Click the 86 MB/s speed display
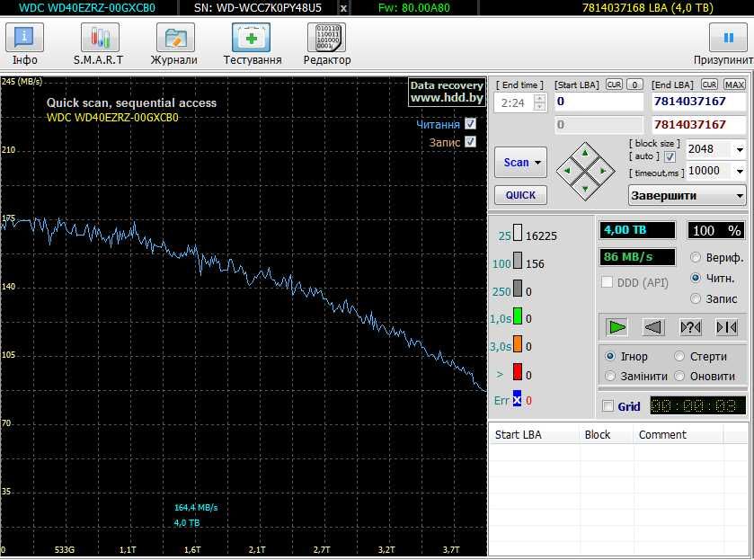This screenshot has height=560, width=754. pos(637,257)
